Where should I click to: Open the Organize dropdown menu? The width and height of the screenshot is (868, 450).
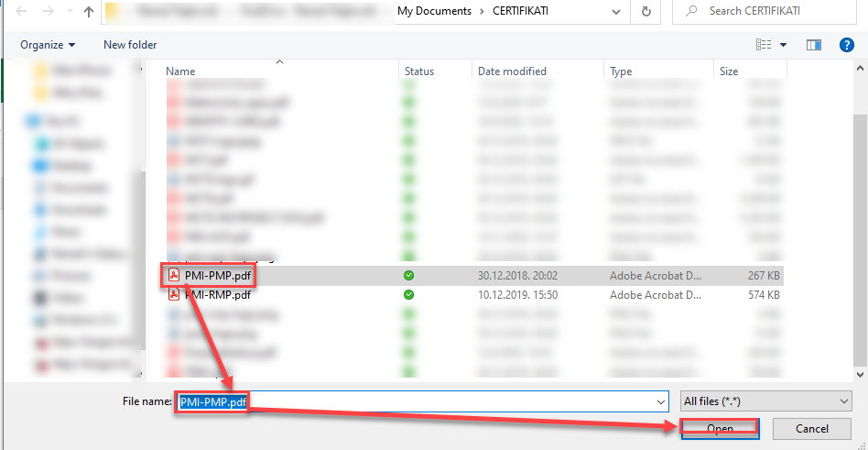[x=48, y=45]
